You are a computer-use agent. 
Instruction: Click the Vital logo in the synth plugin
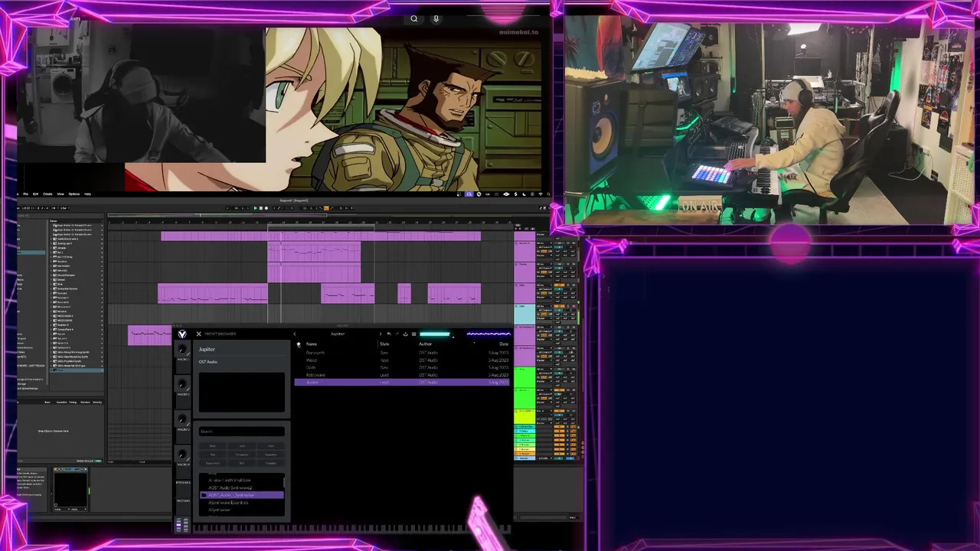182,334
